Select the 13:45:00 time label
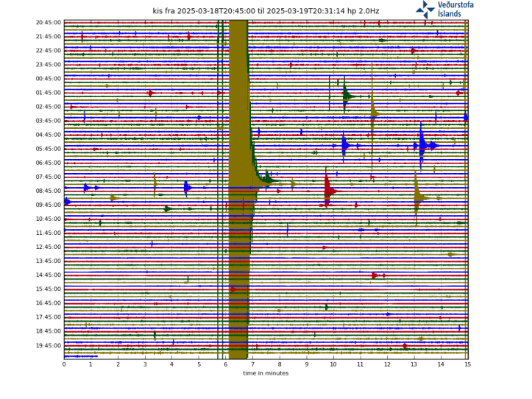The height and width of the screenshot is (399, 532). pyautogui.click(x=48, y=261)
